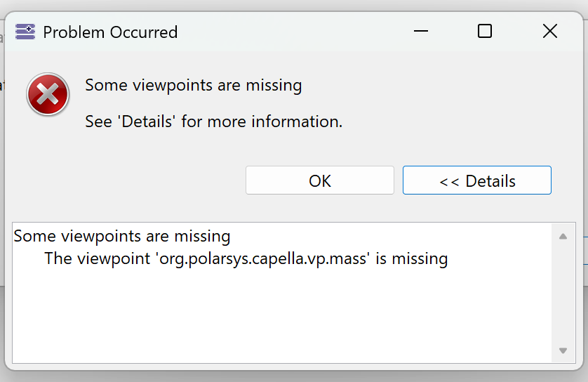Screen dimensions: 588x382
Task: Collapse the details with '<< Details'
Action: [477, 180]
